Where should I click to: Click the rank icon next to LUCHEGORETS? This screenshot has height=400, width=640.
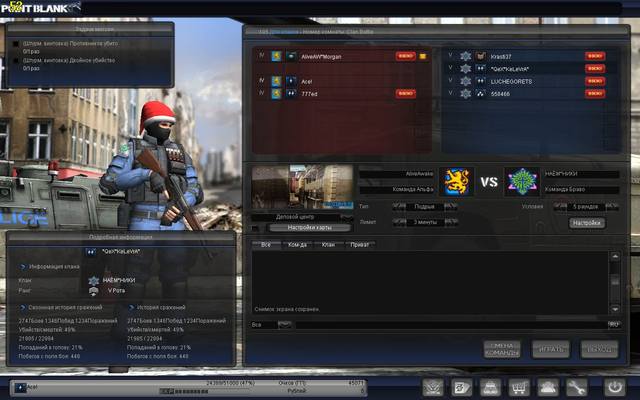(481, 81)
